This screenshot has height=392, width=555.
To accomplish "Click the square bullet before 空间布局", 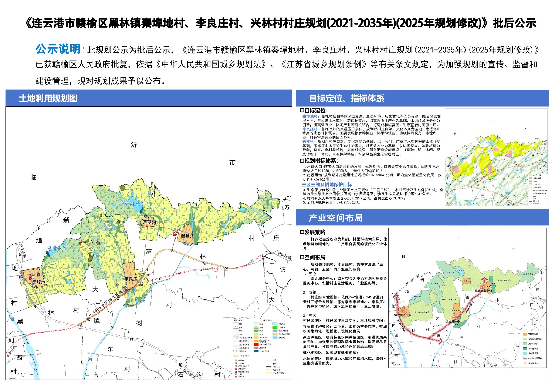I will (302, 258).
